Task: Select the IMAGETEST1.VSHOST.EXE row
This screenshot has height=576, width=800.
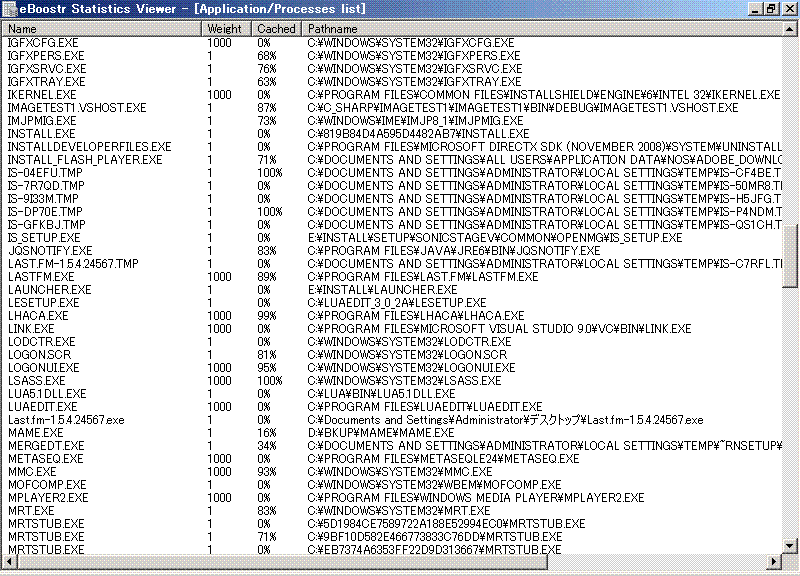Action: pos(392,108)
